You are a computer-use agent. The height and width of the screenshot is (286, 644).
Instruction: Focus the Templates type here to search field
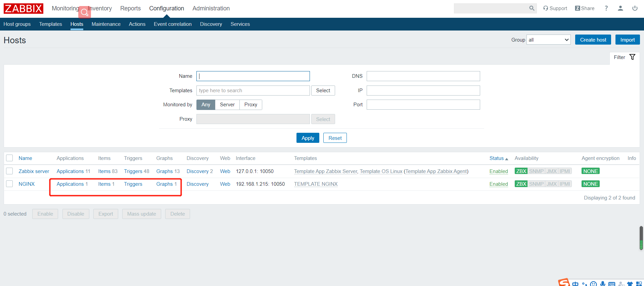pos(253,91)
